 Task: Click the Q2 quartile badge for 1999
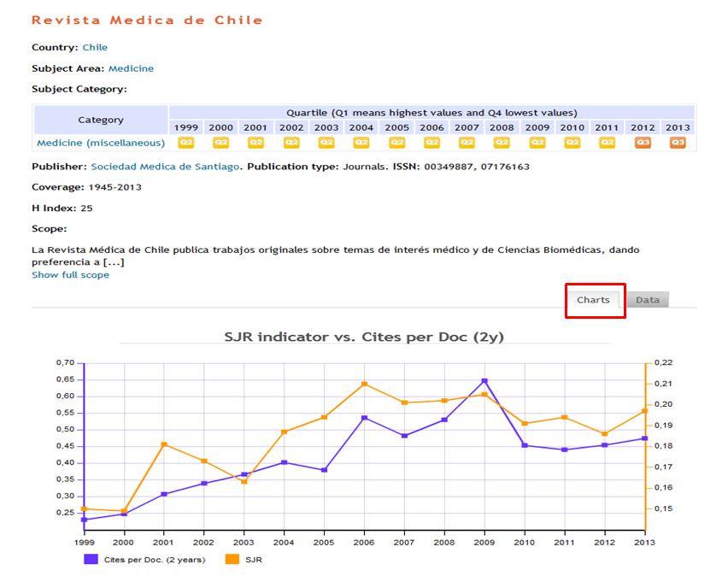click(185, 143)
